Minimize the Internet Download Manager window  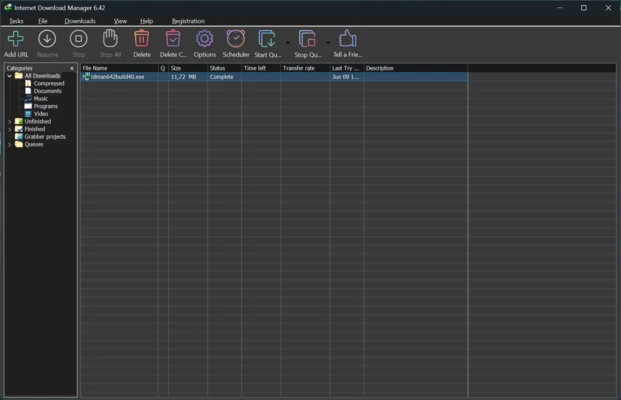[x=560, y=8]
